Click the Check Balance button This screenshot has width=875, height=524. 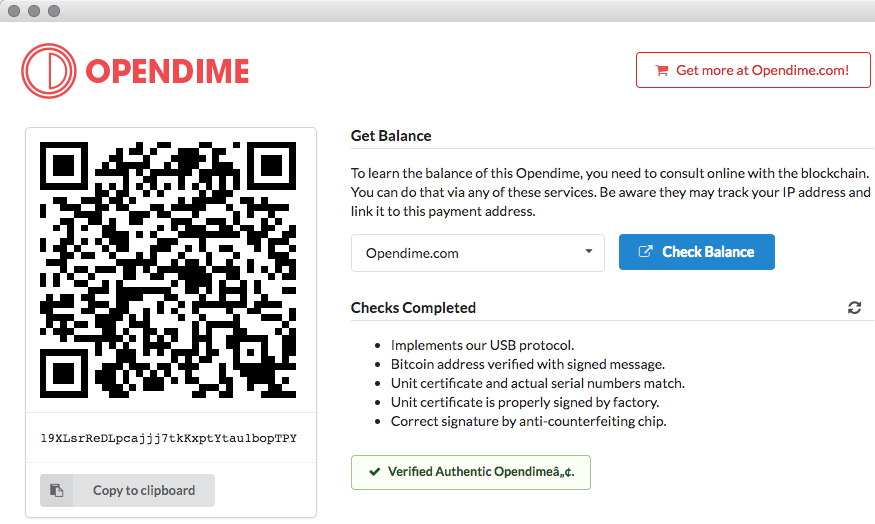696,252
